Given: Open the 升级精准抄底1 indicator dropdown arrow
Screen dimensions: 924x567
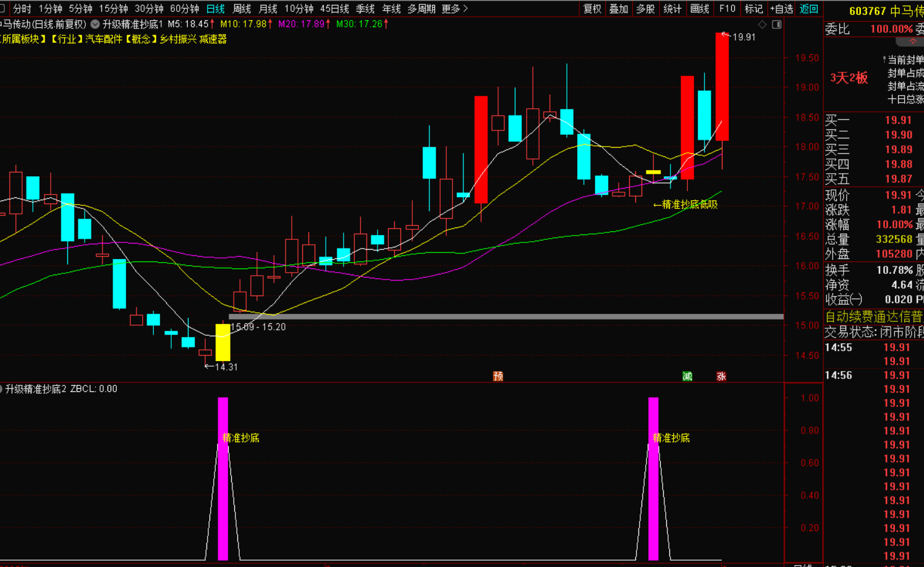Looking at the screenshot, I should click(95, 24).
